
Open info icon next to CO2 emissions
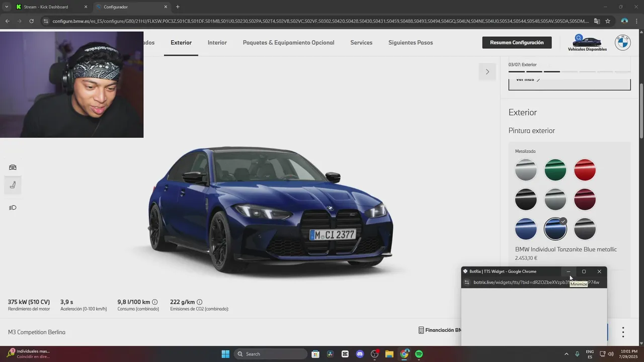(200, 302)
